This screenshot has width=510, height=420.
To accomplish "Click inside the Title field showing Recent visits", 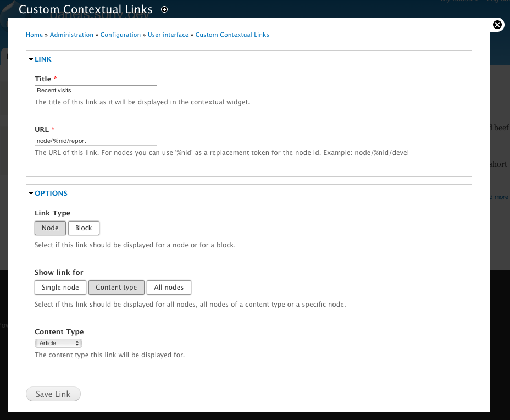I will point(96,90).
